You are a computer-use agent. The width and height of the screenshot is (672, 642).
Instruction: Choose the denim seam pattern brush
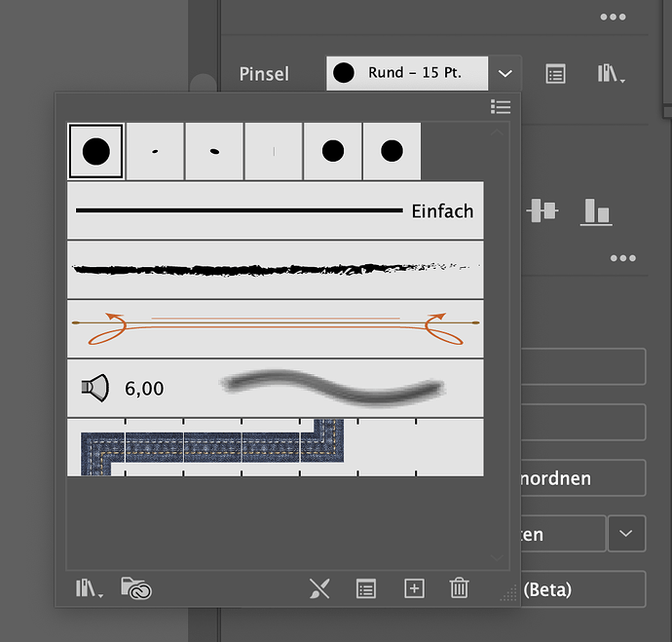[x=275, y=447]
